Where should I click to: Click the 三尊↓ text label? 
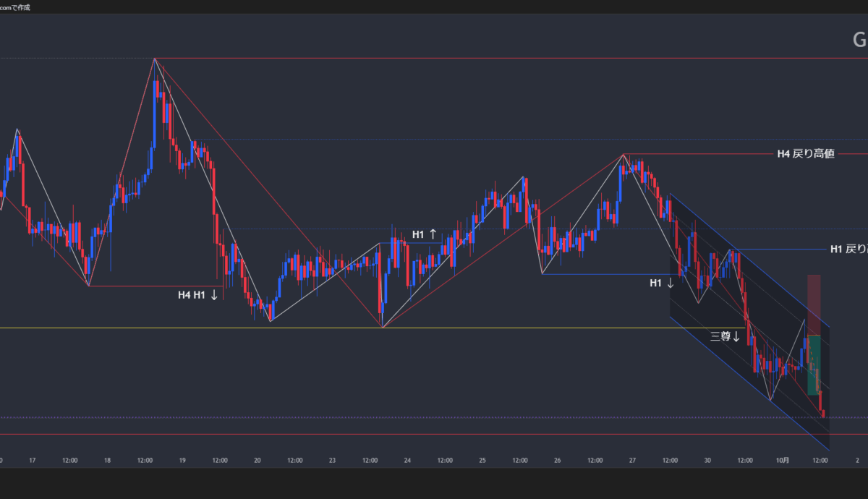click(x=725, y=336)
